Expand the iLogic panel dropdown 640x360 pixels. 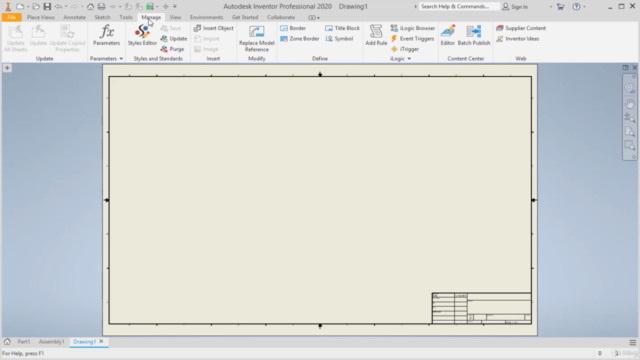[409, 59]
